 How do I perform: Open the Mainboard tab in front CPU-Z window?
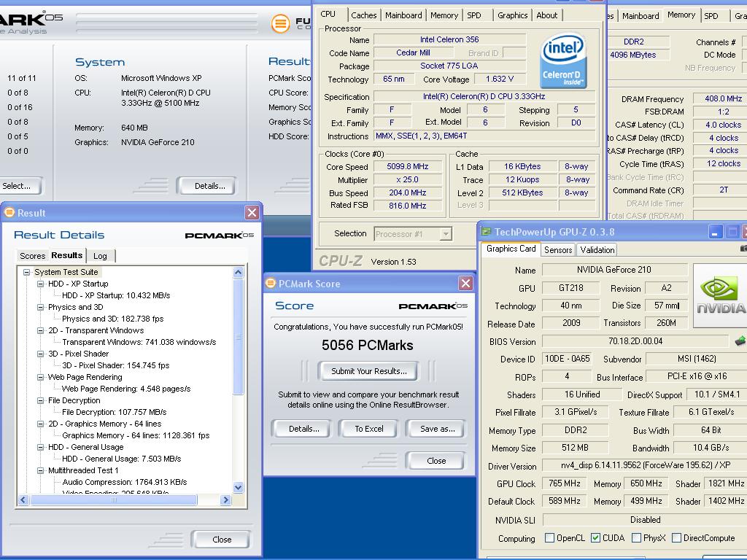[x=403, y=15]
